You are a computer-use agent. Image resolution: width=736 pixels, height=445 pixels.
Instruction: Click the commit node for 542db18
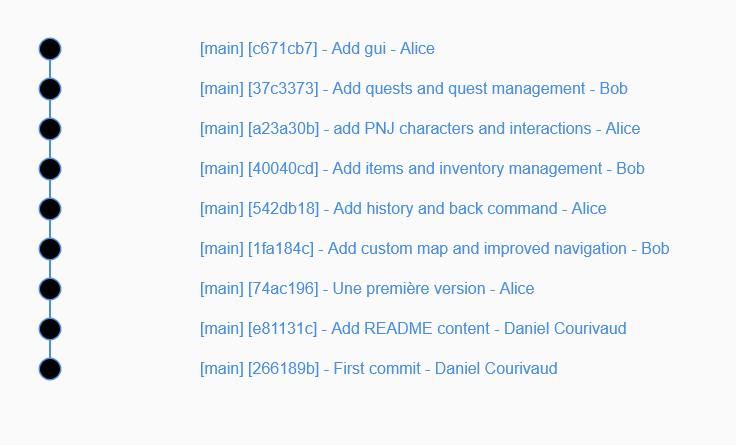click(50, 209)
